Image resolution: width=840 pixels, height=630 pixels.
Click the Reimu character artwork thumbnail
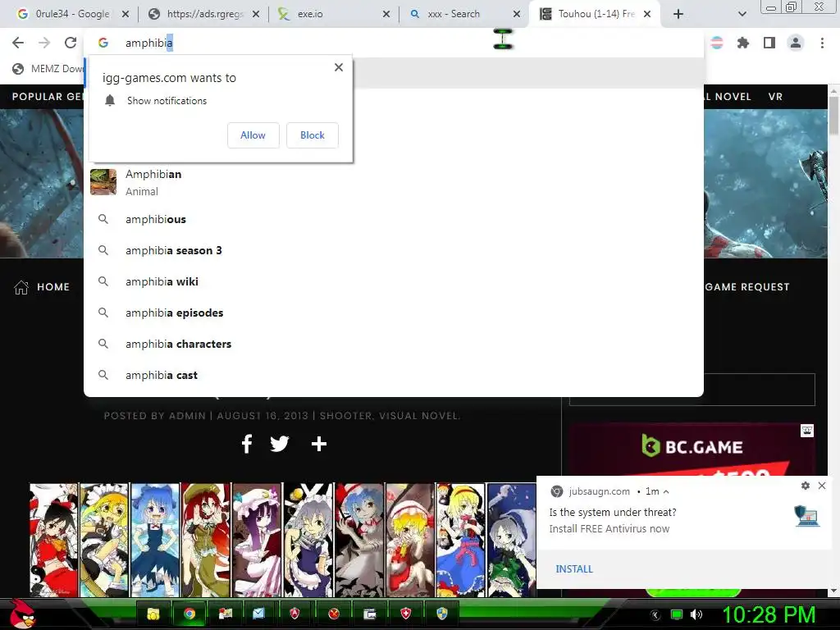pos(53,540)
